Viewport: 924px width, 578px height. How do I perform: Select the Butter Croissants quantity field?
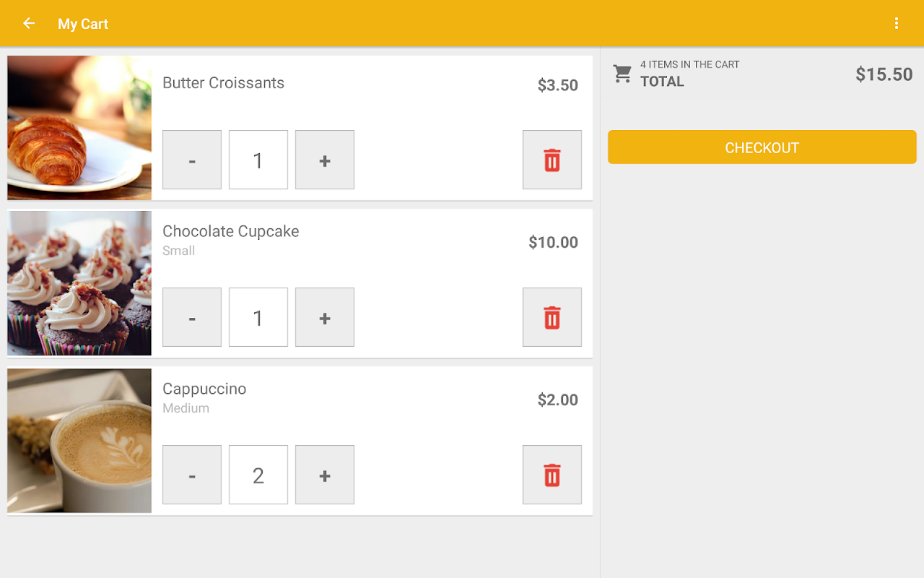pyautogui.click(x=258, y=160)
